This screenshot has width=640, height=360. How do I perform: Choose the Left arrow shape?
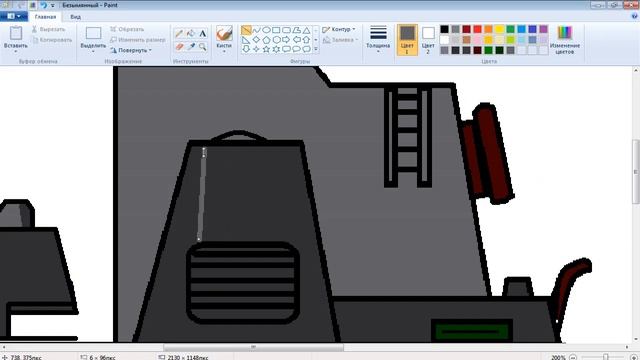pos(296,40)
